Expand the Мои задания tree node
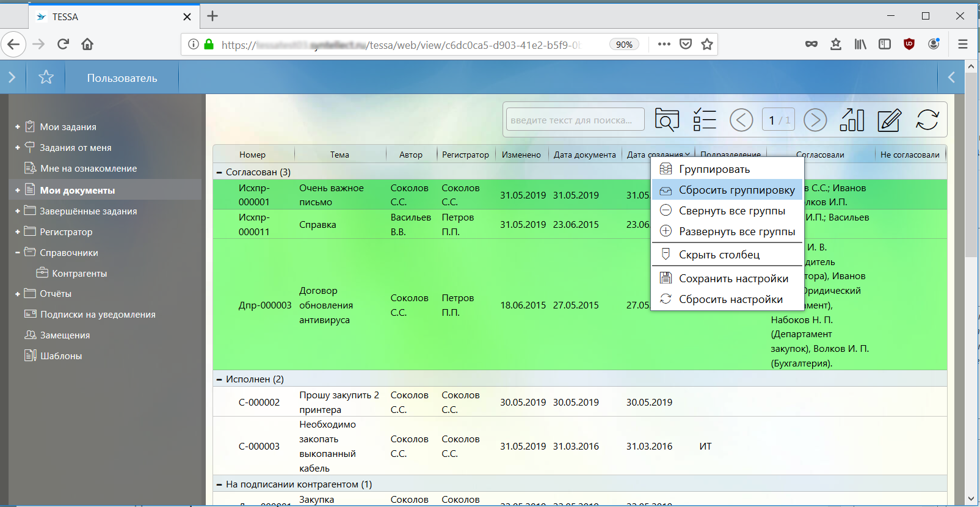980x507 pixels. tap(18, 127)
